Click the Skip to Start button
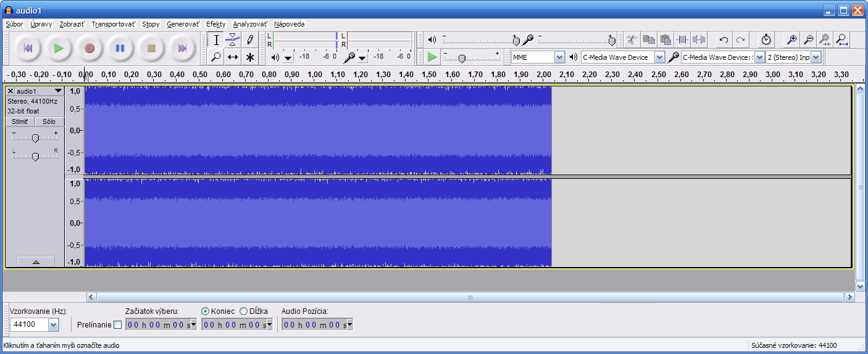The height and width of the screenshot is (354, 868). point(28,48)
